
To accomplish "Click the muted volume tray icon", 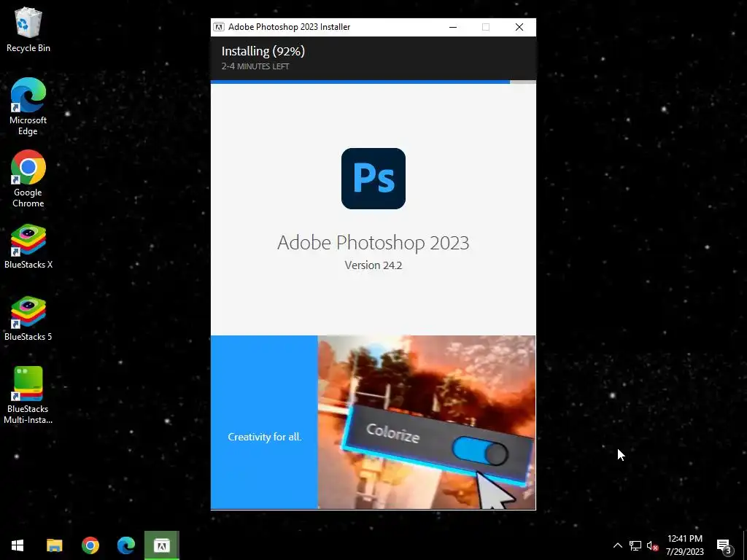I will [653, 545].
